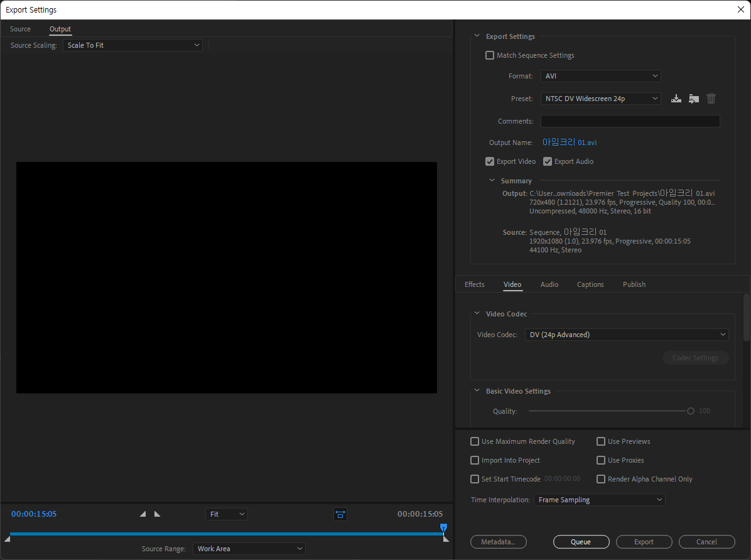
Task: Open the Format AVI dropdown
Action: tap(600, 76)
